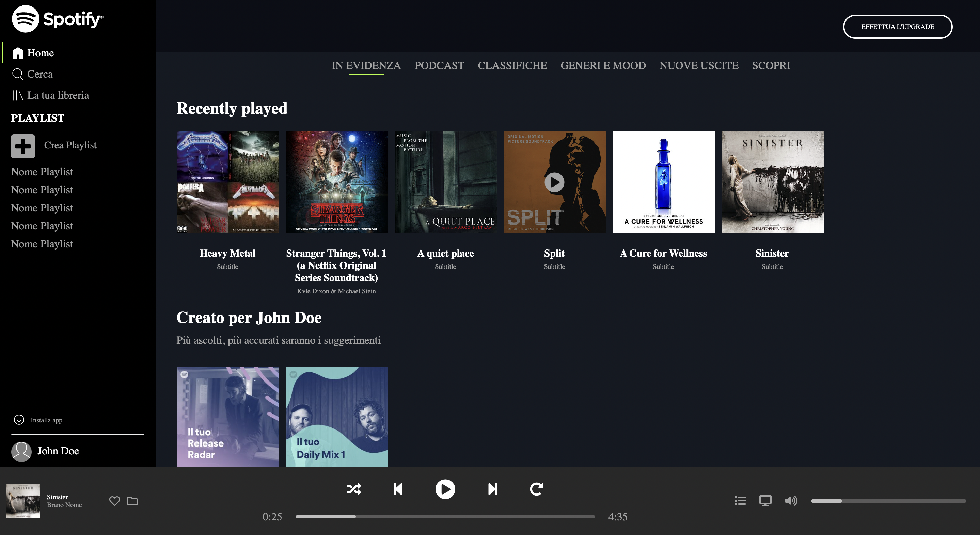
Task: Click the Crea Playlist label
Action: coord(70,145)
